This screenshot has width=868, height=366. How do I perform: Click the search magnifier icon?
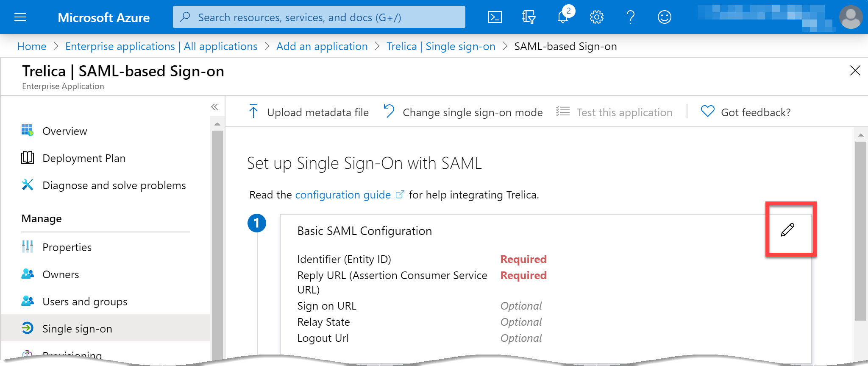coord(185,17)
